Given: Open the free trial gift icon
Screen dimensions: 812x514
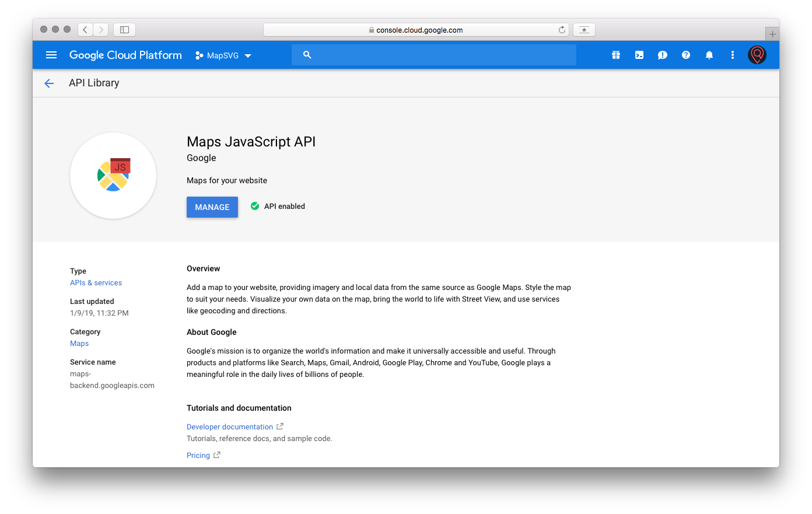Looking at the screenshot, I should coord(616,55).
